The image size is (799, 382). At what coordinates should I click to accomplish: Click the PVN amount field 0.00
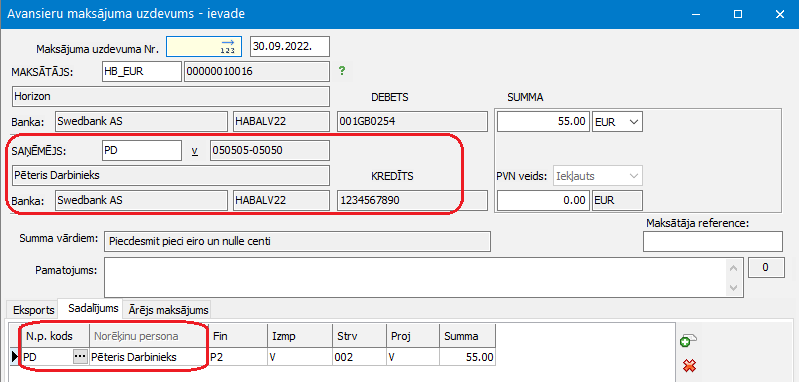543,200
